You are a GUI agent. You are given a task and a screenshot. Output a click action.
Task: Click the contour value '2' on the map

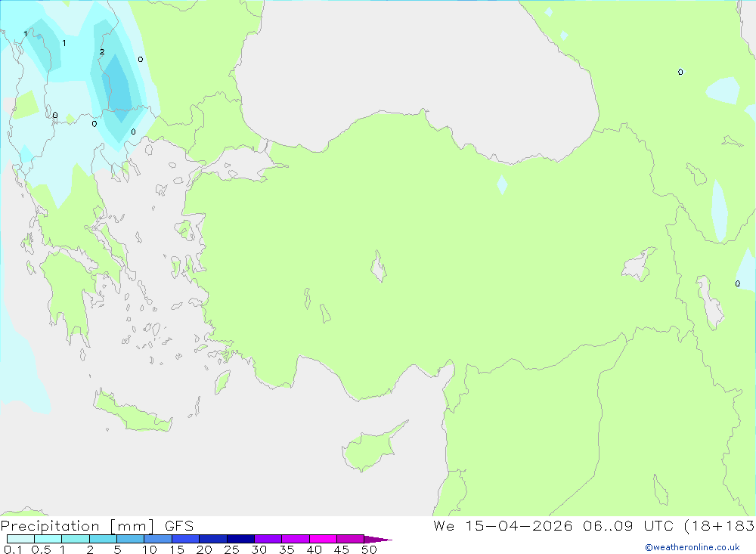pos(102,51)
